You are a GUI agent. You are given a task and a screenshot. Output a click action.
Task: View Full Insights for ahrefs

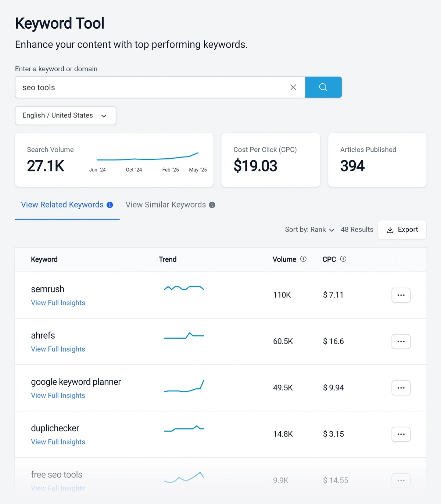58,349
